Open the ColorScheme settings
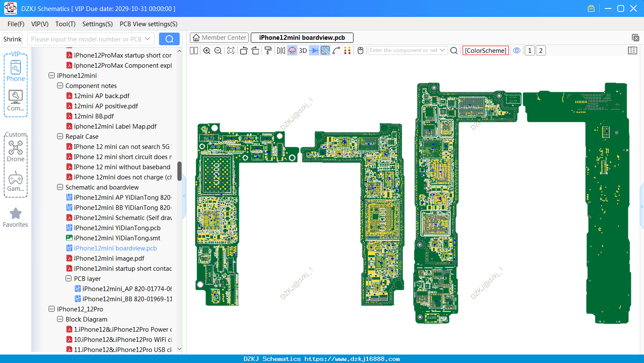This screenshot has height=363, width=644. click(x=485, y=50)
